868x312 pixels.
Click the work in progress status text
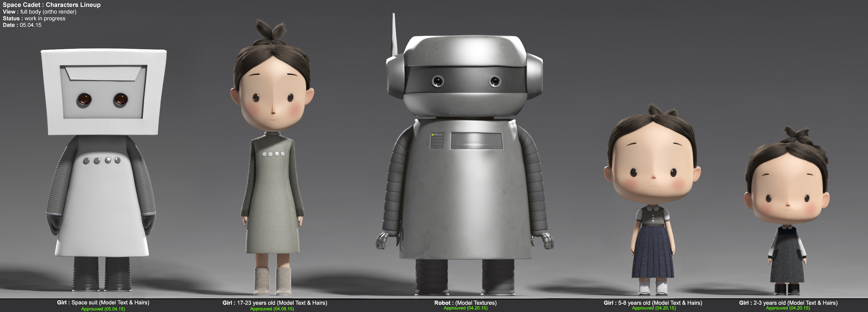(45, 18)
